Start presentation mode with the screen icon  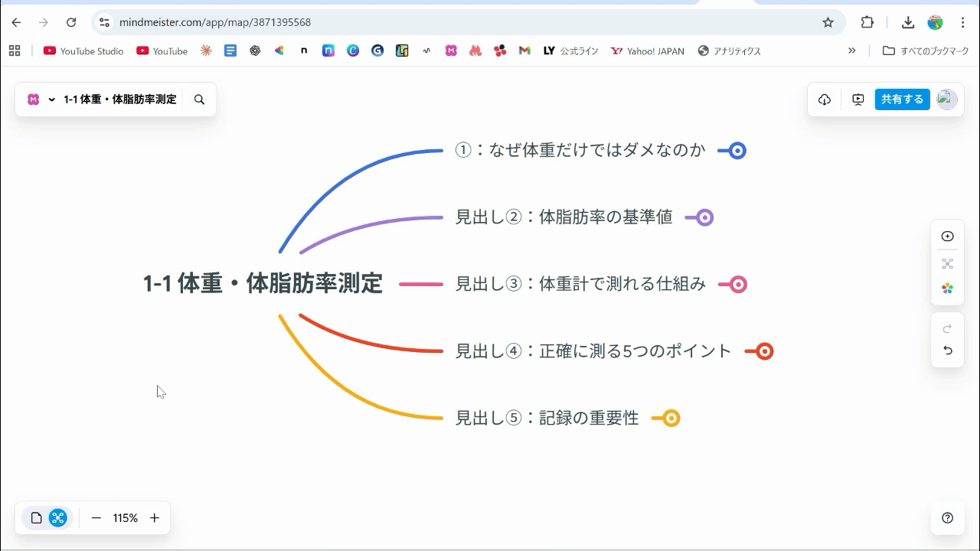point(857,99)
